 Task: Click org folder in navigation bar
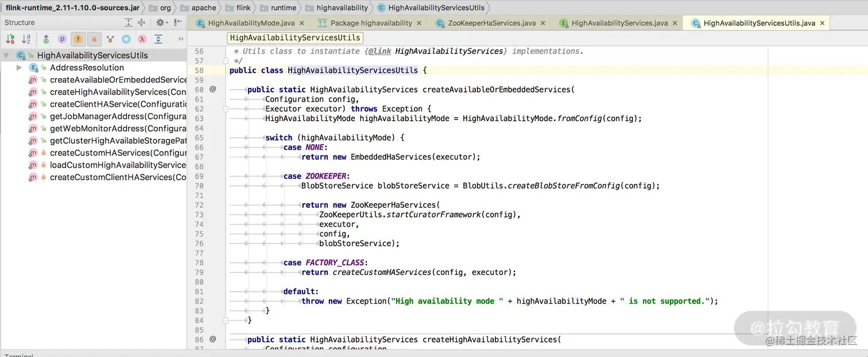tap(160, 7)
